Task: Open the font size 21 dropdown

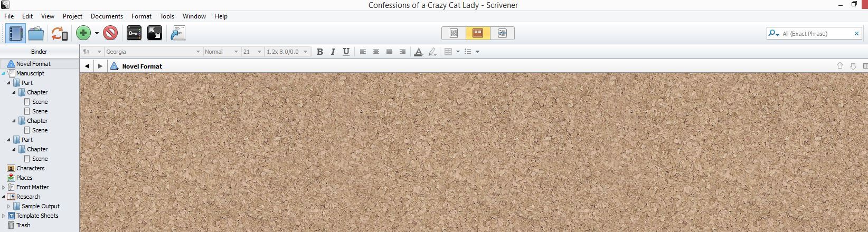Action: coord(252,52)
